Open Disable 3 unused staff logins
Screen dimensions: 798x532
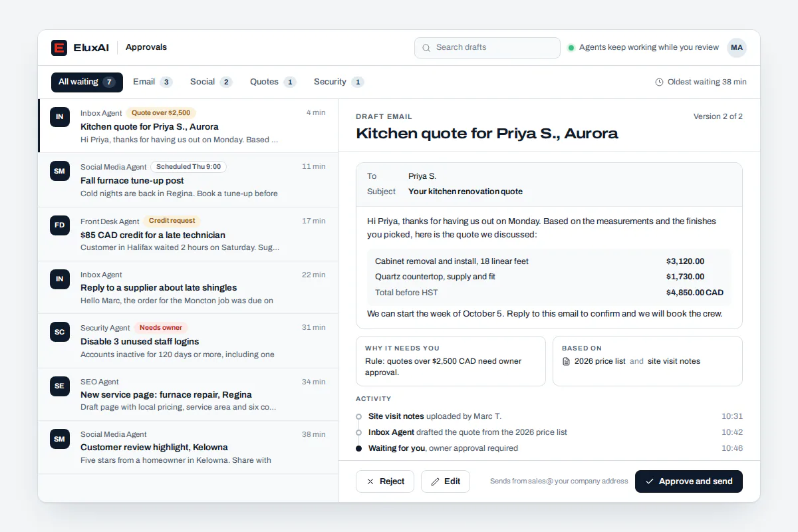[188, 341]
